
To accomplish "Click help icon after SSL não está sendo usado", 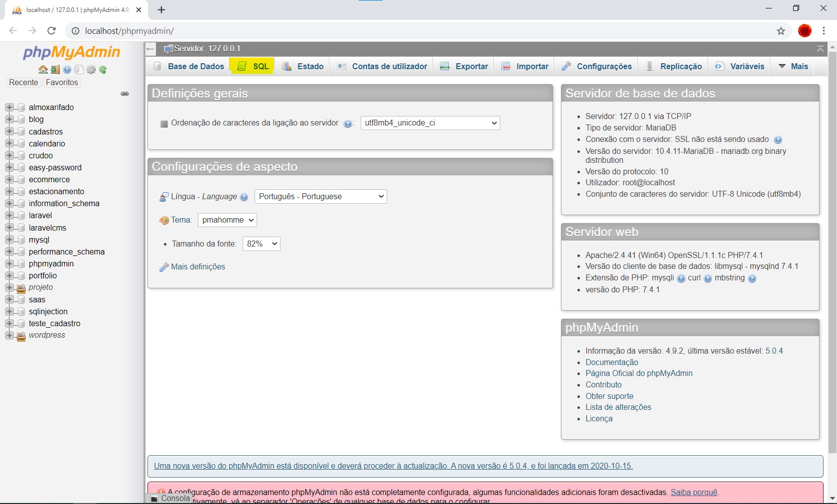I will [x=778, y=140].
